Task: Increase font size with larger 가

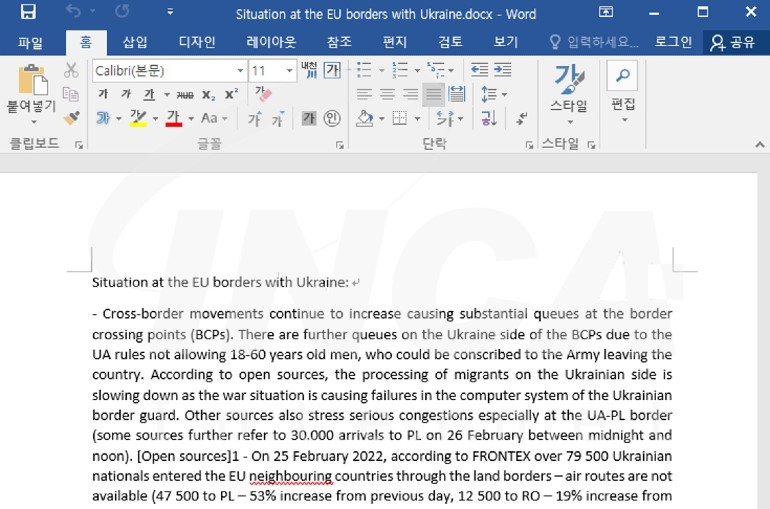Action: tap(254, 119)
